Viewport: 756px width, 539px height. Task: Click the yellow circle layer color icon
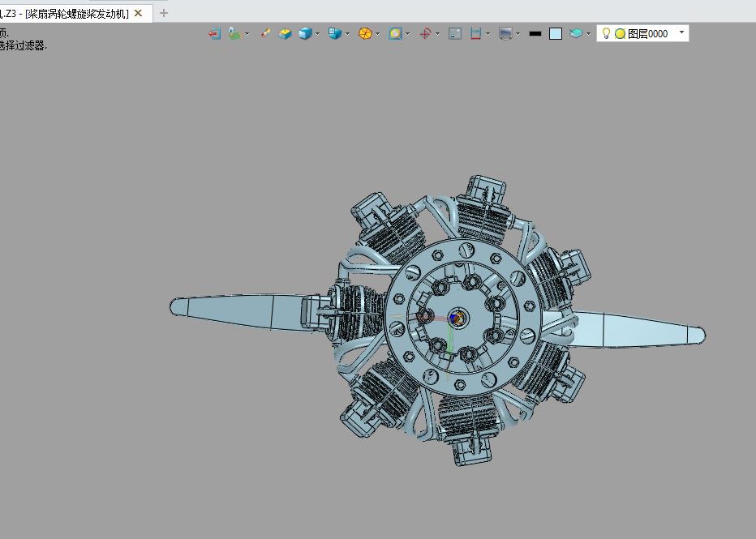coord(620,34)
